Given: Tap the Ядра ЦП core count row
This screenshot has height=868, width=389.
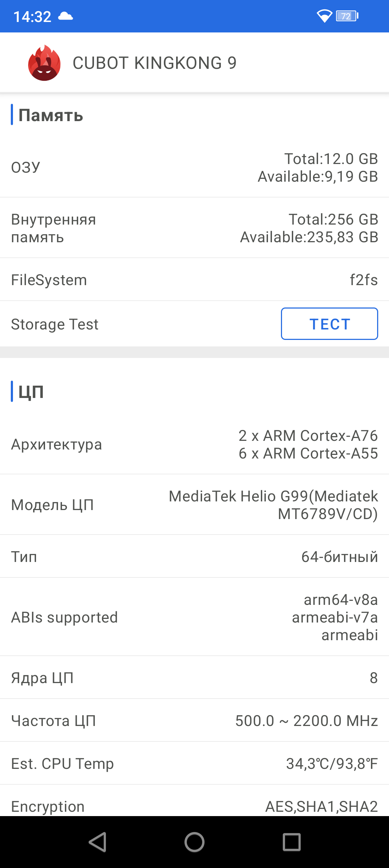Looking at the screenshot, I should pos(194,678).
